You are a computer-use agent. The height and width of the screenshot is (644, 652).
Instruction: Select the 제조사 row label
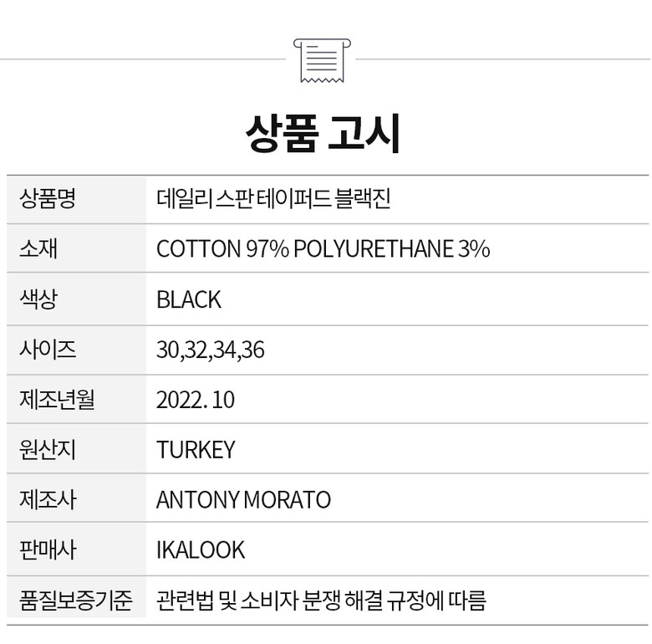tap(47, 500)
